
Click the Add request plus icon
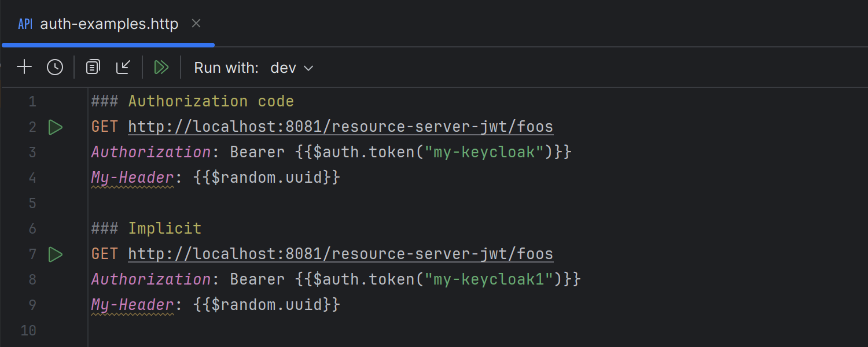click(24, 67)
